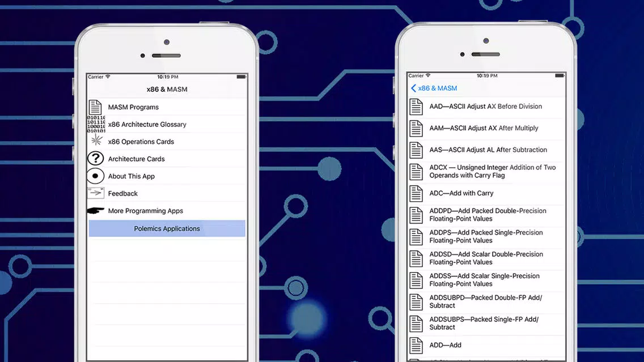Screen dimensions: 644x362
Task: Open ADDSUBPS—Packed Single-FP Add/Subtract
Action: [486, 324]
